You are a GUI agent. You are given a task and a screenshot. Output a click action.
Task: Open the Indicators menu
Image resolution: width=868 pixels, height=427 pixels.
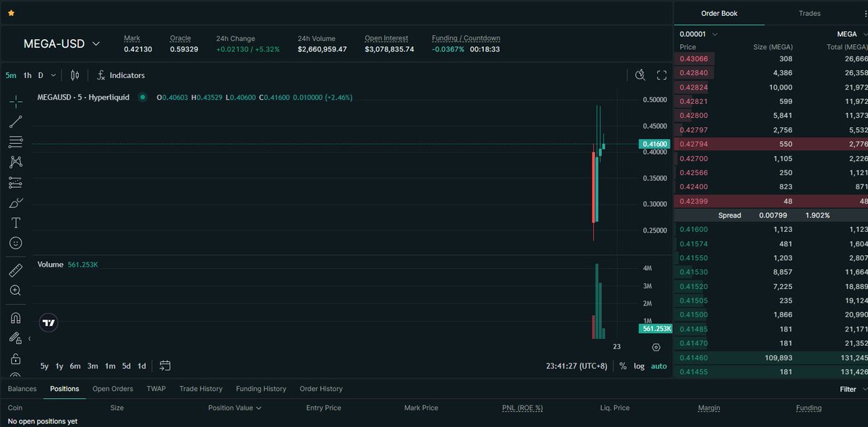(x=121, y=75)
